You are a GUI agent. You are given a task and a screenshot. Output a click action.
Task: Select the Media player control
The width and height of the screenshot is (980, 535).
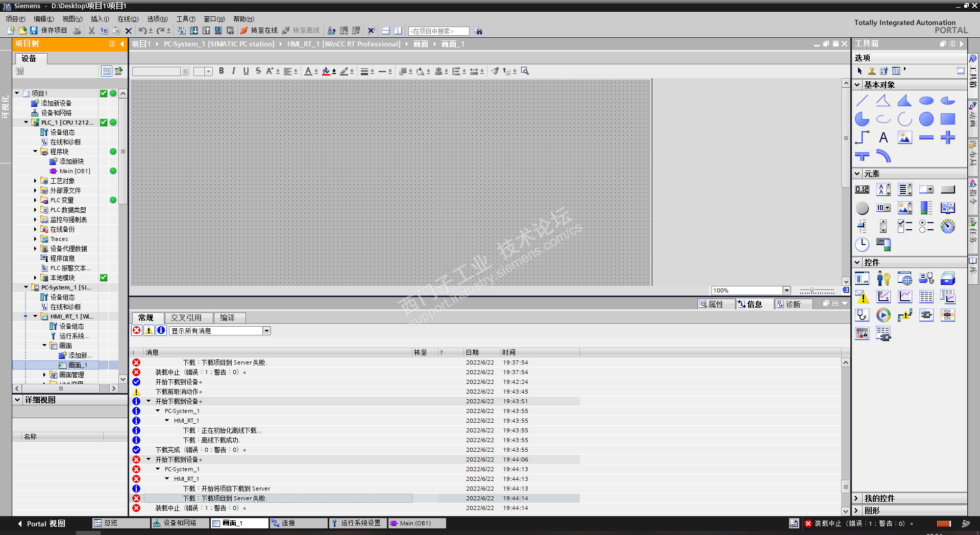pos(884,315)
